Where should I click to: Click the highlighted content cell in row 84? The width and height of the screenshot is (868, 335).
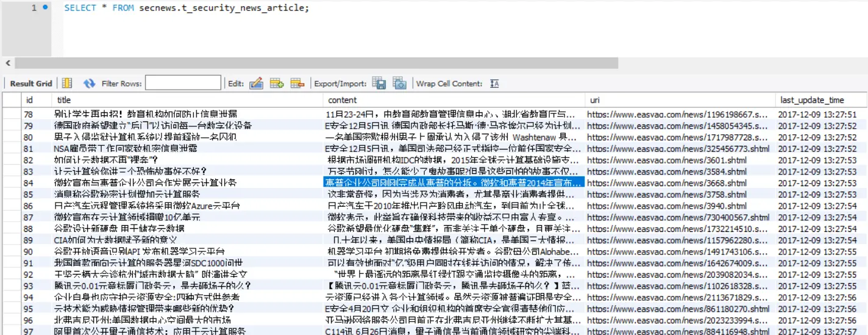[x=454, y=182]
